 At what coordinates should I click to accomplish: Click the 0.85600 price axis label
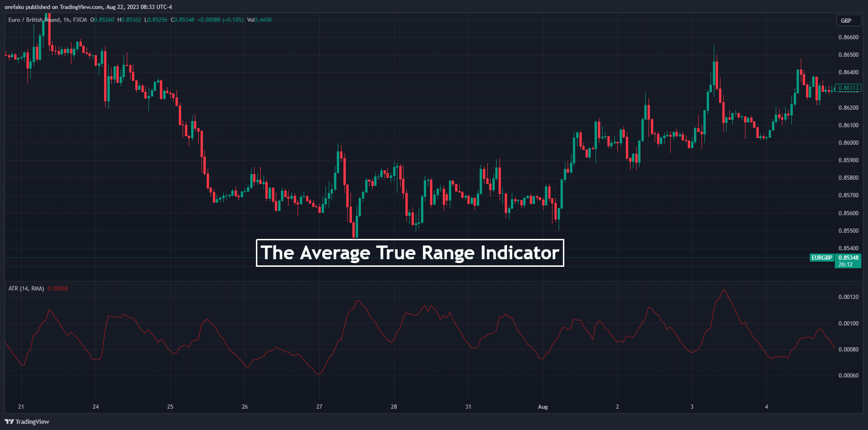point(848,213)
